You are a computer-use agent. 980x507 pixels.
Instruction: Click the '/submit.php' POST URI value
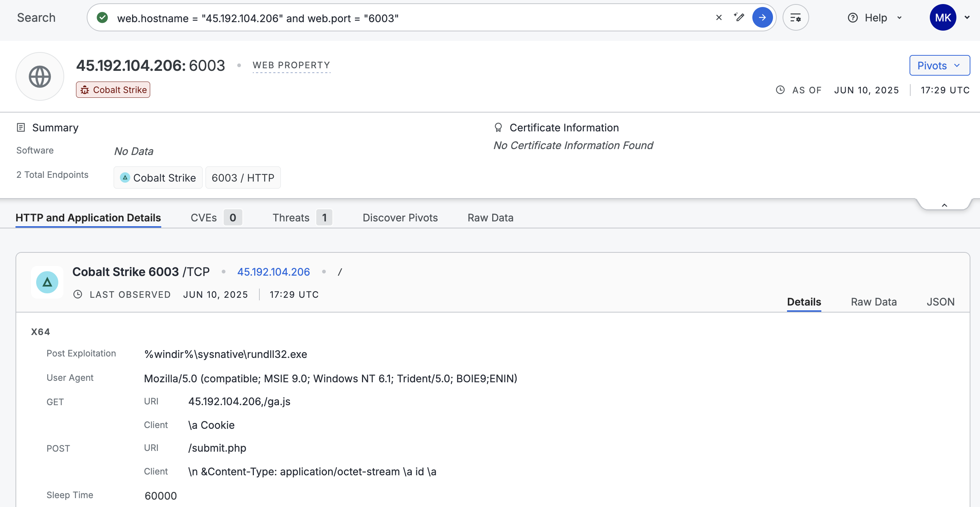point(217,448)
